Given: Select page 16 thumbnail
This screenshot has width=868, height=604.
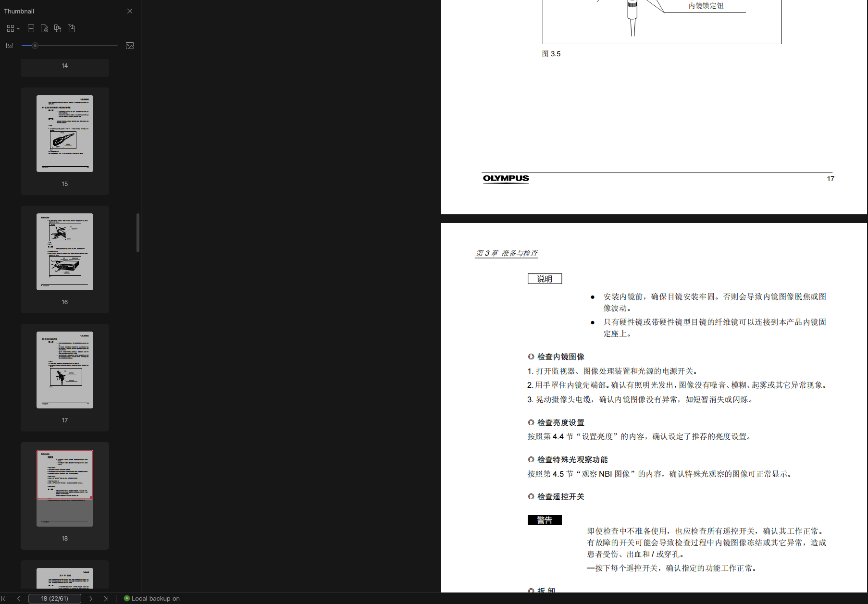Looking at the screenshot, I should pyautogui.click(x=64, y=251).
